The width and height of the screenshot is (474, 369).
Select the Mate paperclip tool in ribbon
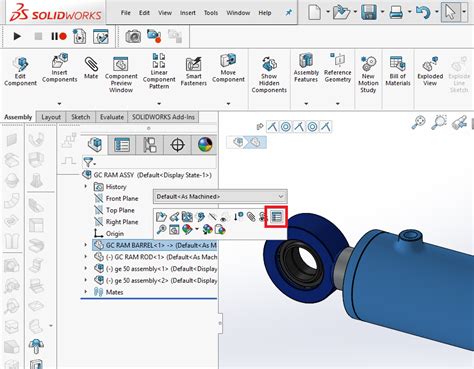tap(91, 68)
